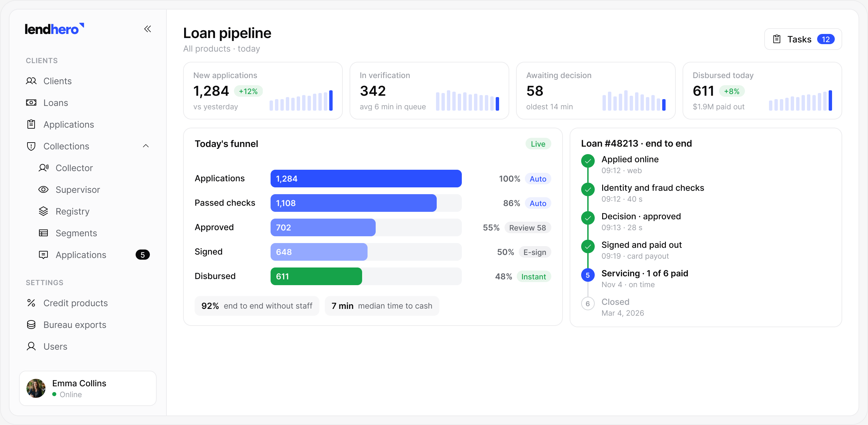Collapse the Collections submenu chevron

(x=146, y=146)
